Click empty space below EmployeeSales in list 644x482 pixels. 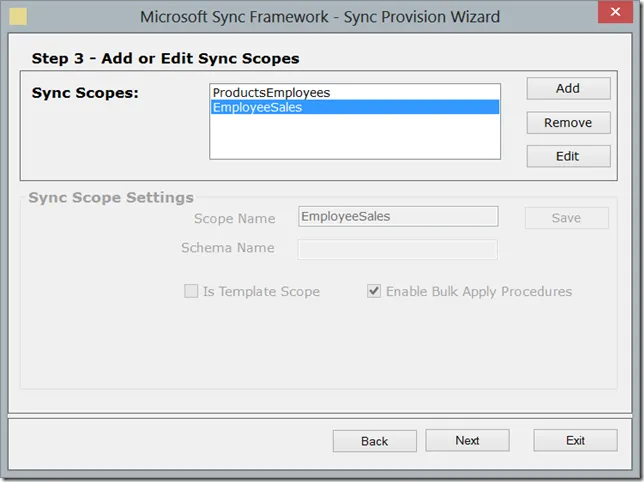(354, 136)
